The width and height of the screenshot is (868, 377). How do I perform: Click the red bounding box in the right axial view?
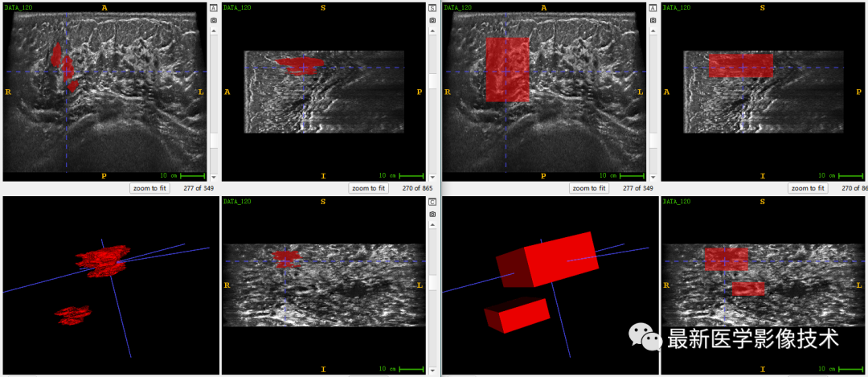507,70
